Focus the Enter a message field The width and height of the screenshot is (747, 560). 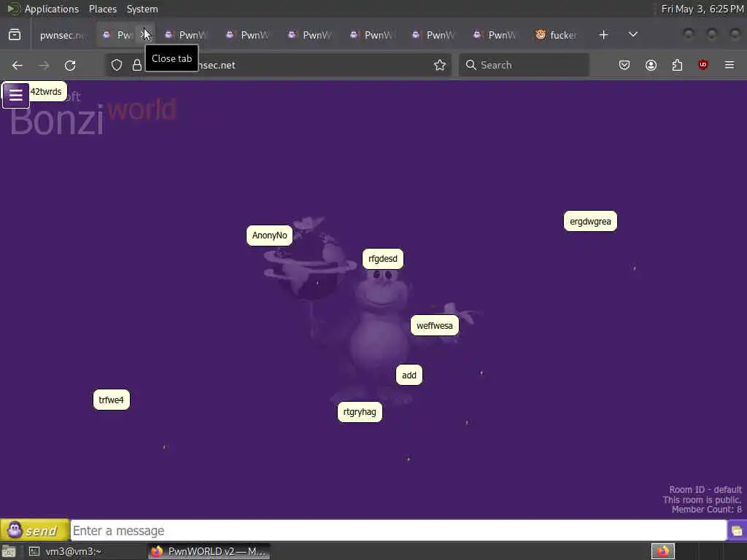(398, 531)
